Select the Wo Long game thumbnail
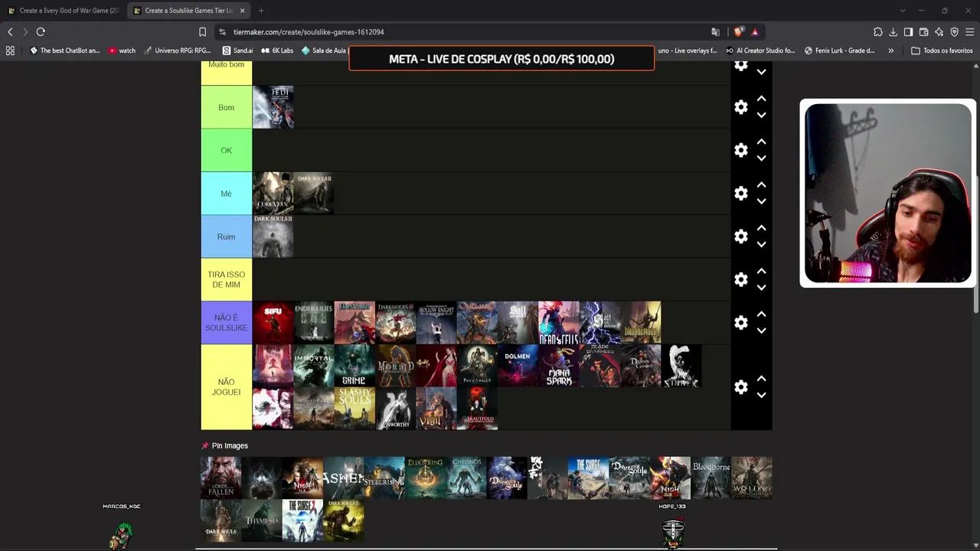The image size is (980, 551). (x=752, y=478)
